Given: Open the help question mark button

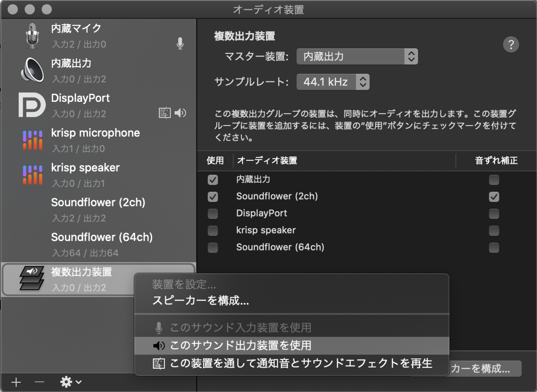Looking at the screenshot, I should [x=511, y=45].
